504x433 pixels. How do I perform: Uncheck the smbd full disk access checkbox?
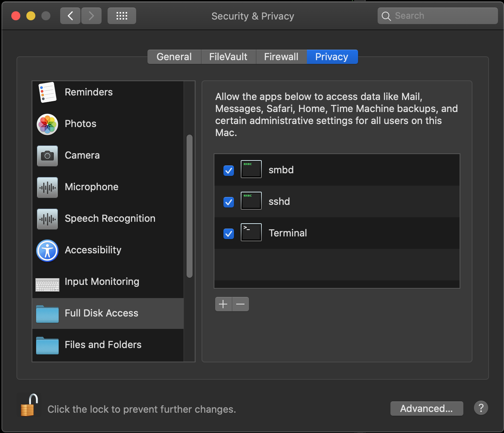[x=229, y=171]
